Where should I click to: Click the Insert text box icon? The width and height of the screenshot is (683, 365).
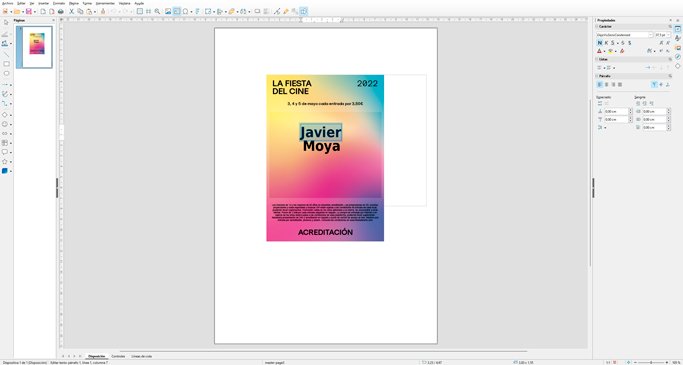click(x=176, y=11)
